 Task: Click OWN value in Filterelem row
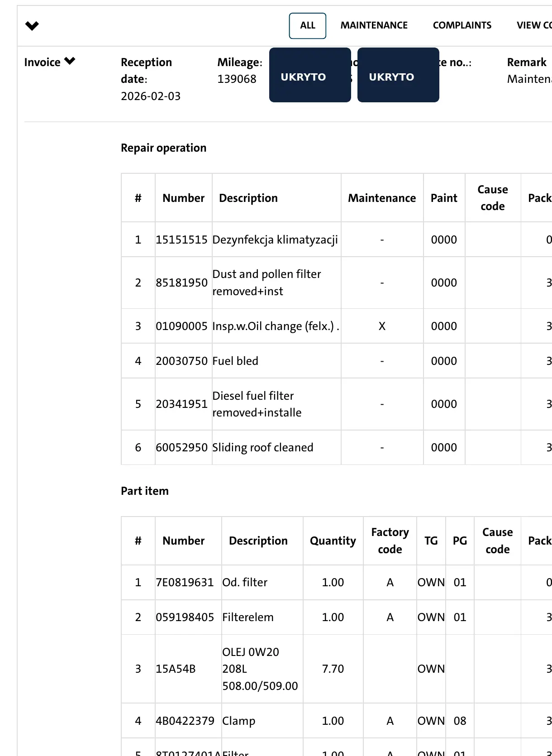(431, 617)
